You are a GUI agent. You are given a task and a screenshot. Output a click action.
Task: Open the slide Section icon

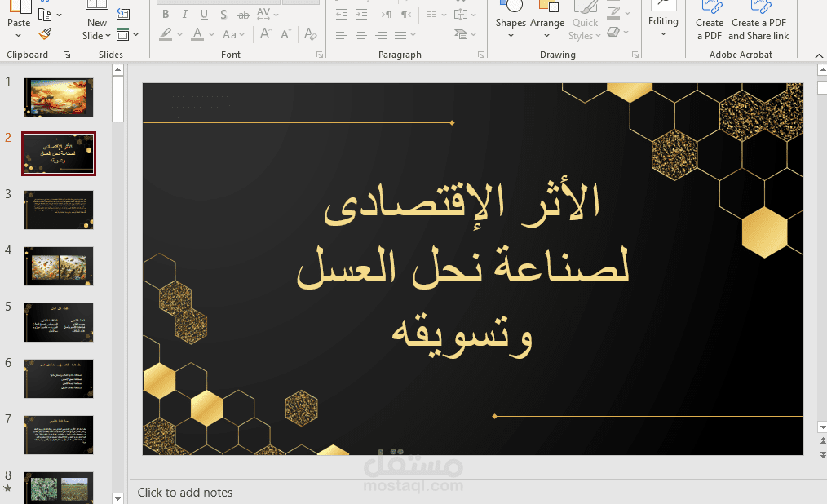[123, 35]
